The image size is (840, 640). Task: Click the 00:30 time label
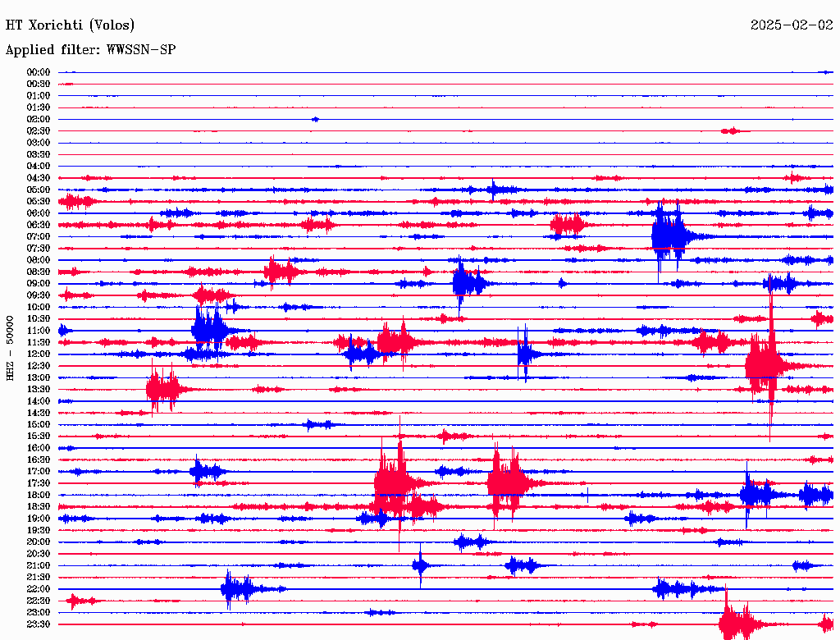[x=39, y=85]
